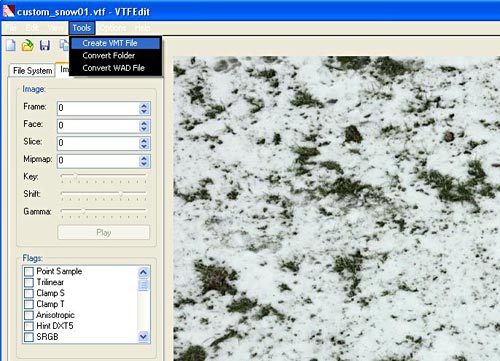The height and width of the screenshot is (361, 500).
Task: Click the Flags list scrollbar thumb
Action: pyautogui.click(x=143, y=285)
